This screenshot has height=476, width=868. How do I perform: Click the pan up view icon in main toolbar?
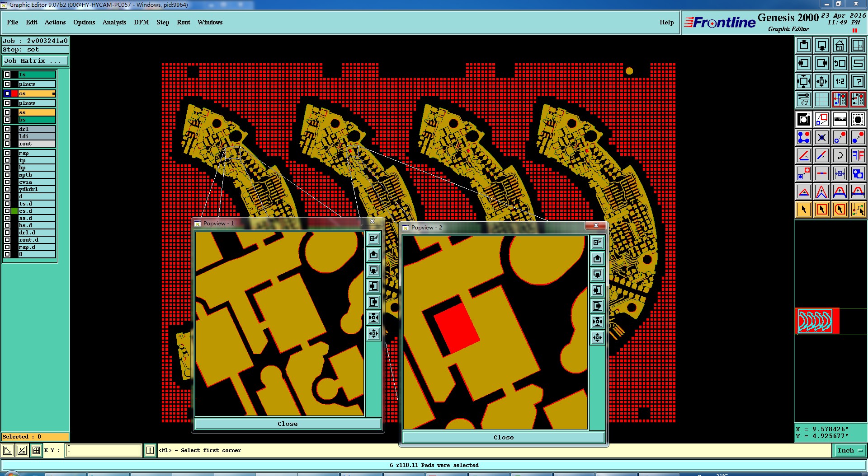coord(804,45)
